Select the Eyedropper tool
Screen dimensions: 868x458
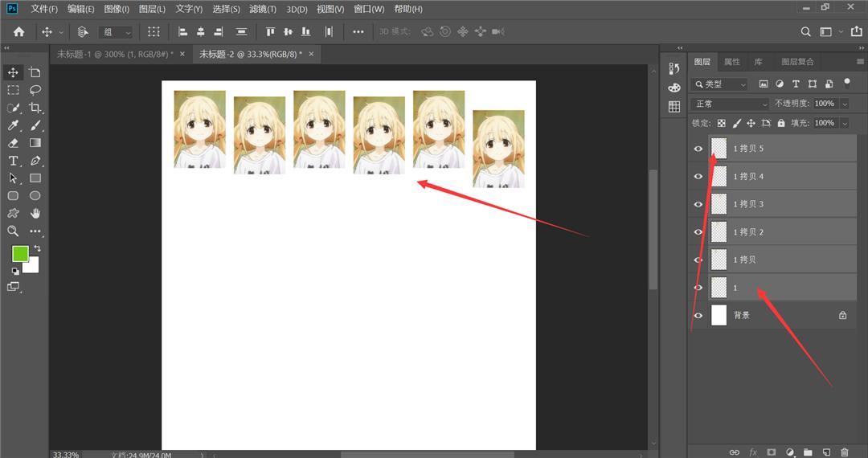click(14, 125)
